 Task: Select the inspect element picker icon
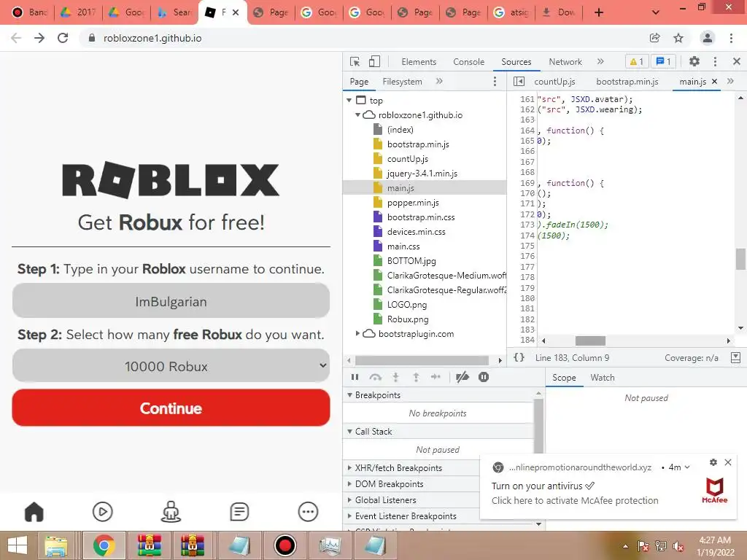point(355,61)
